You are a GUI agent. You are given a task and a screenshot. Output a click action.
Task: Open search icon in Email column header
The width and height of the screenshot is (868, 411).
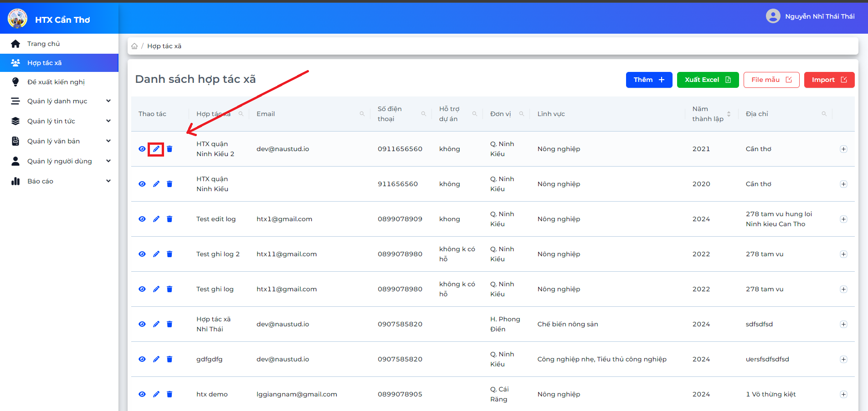click(362, 114)
